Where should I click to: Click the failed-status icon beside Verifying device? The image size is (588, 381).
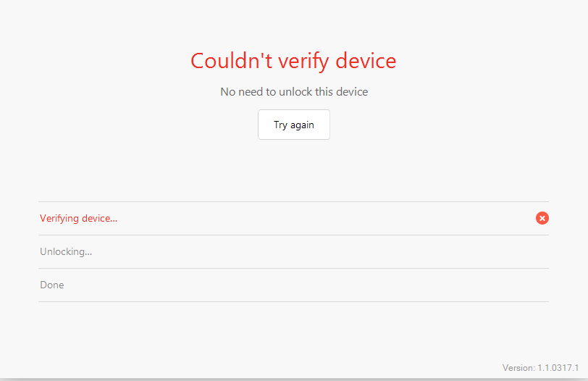(x=542, y=218)
